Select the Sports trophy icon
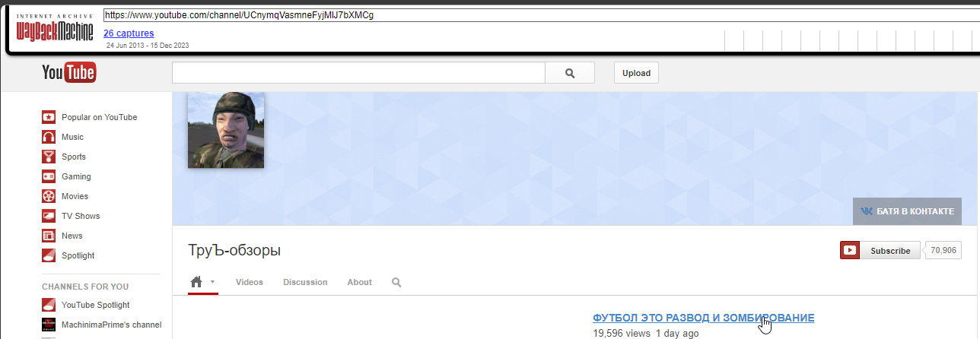Image resolution: width=980 pixels, height=339 pixels. pos(49,157)
